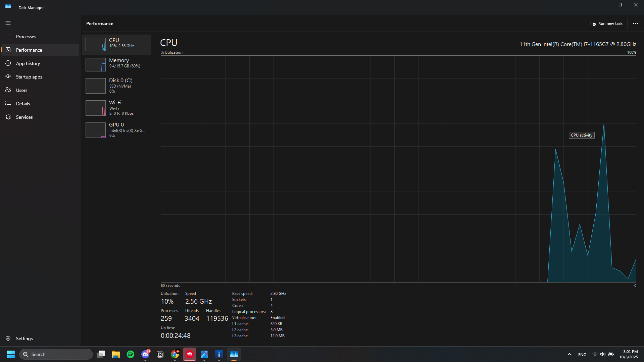Open File Explorer from the taskbar

(116, 354)
